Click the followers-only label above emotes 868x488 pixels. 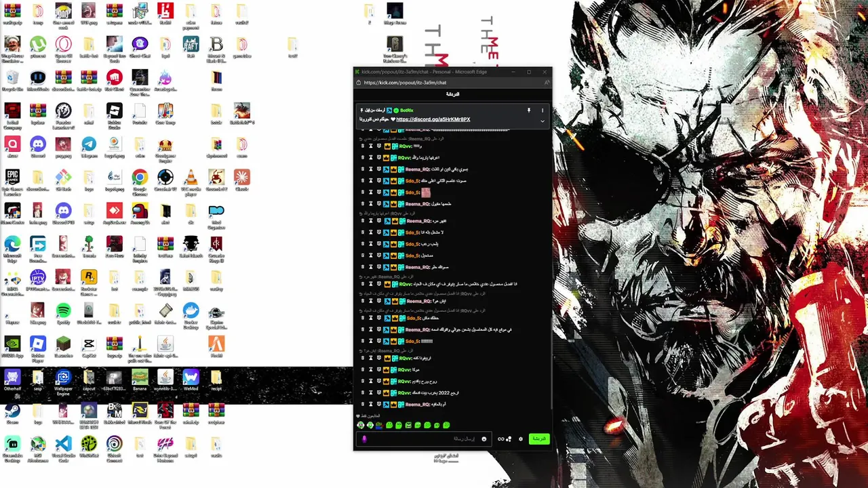[x=368, y=415]
